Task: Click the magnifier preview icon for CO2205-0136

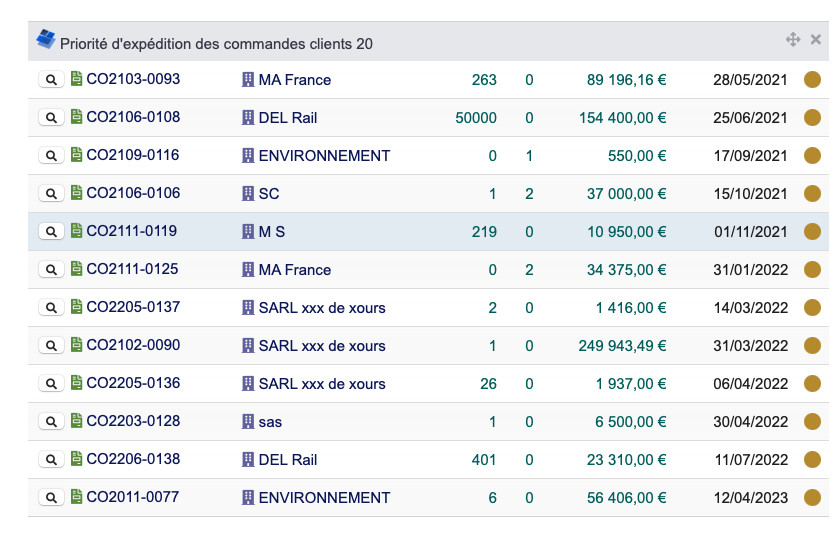Action: [x=50, y=384]
